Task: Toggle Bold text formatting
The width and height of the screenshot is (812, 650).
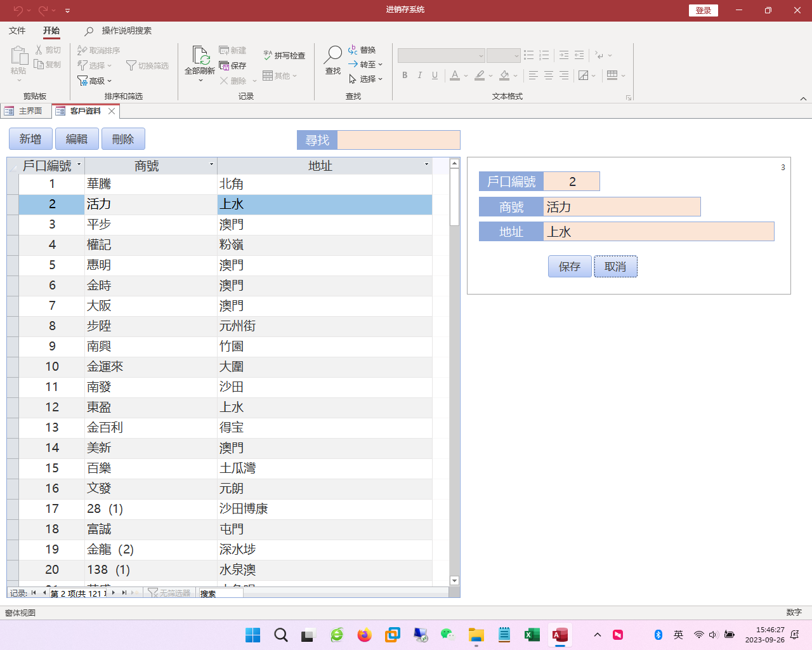Action: coord(405,76)
